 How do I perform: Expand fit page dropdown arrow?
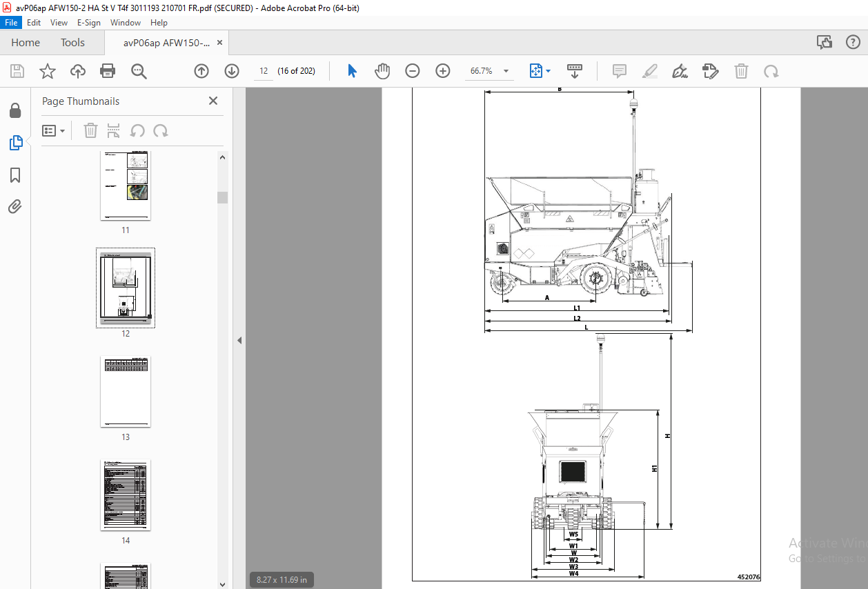point(549,71)
